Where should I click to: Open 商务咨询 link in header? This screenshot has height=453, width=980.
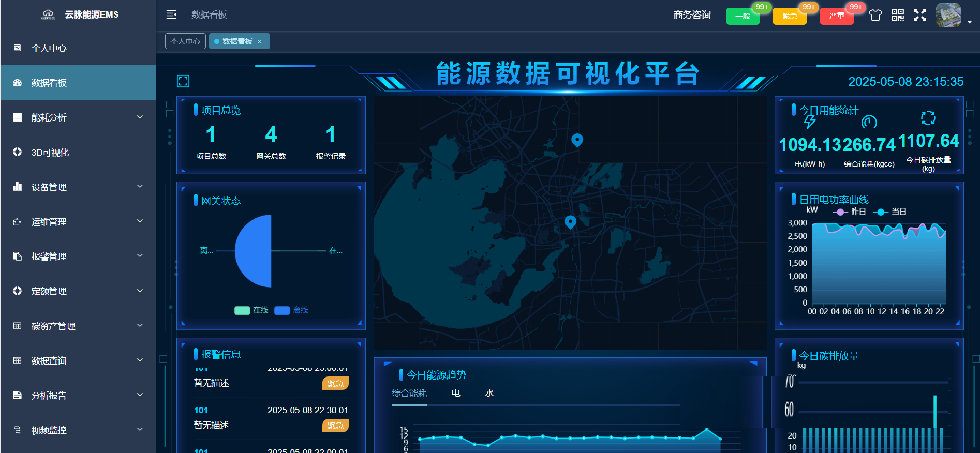click(692, 15)
